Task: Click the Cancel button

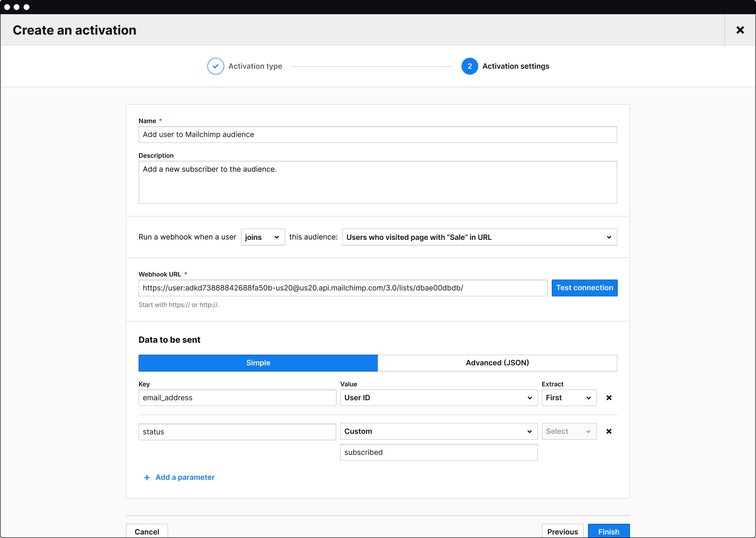Action: (147, 532)
